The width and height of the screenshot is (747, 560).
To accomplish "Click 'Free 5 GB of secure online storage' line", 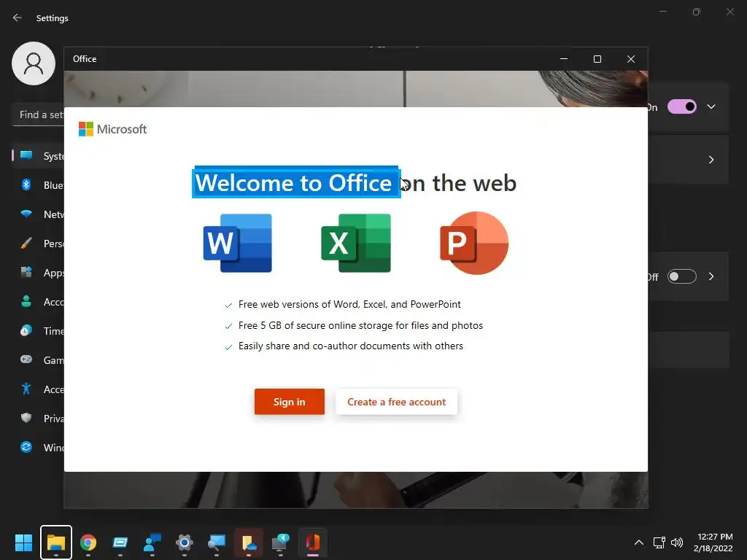I will [360, 325].
